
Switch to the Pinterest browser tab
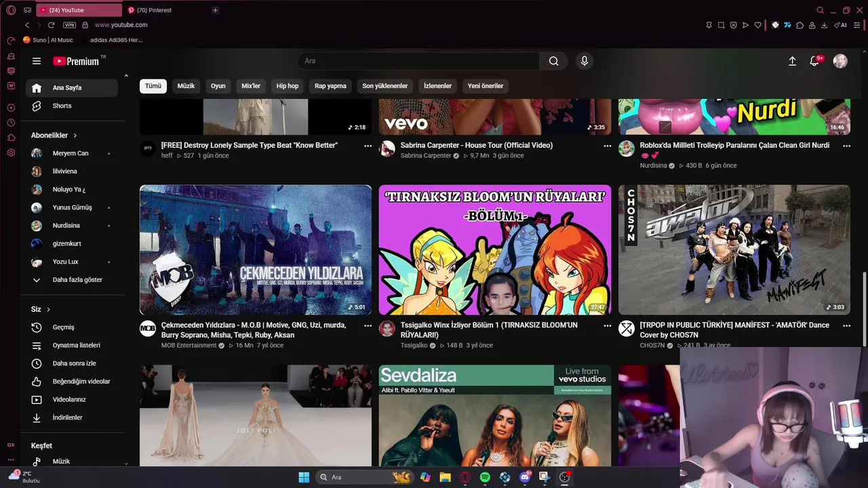[165, 10]
